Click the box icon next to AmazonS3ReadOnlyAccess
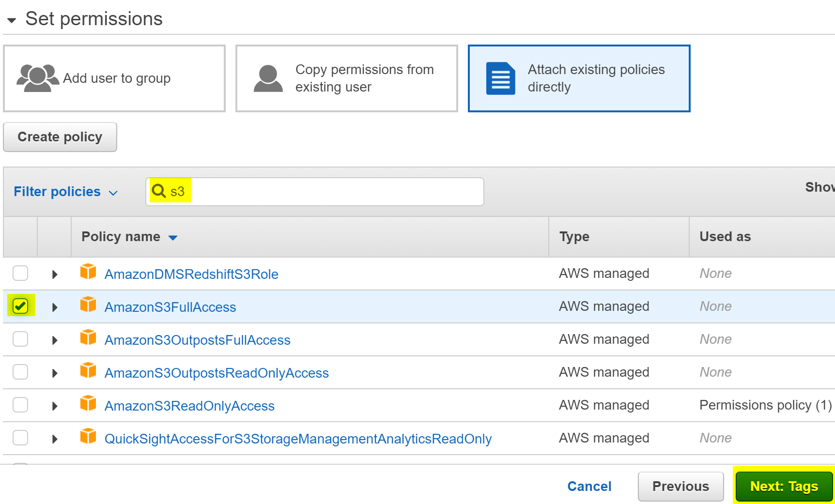The width and height of the screenshot is (835, 504). pos(88,404)
